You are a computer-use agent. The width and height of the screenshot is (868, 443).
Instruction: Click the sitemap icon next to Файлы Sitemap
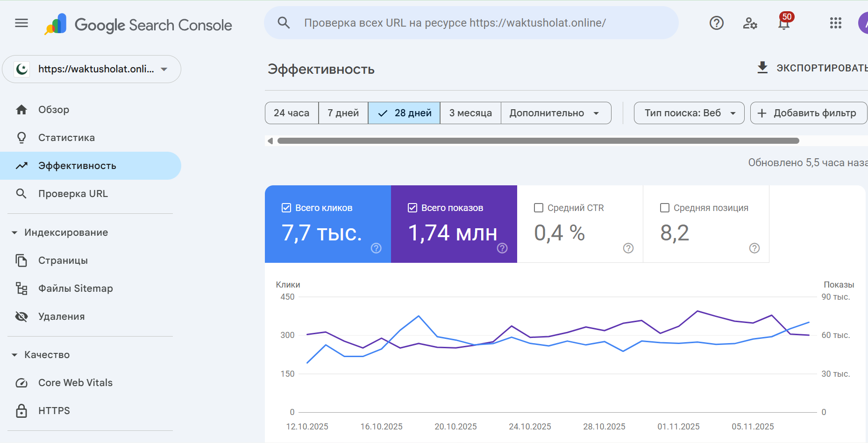click(x=21, y=288)
